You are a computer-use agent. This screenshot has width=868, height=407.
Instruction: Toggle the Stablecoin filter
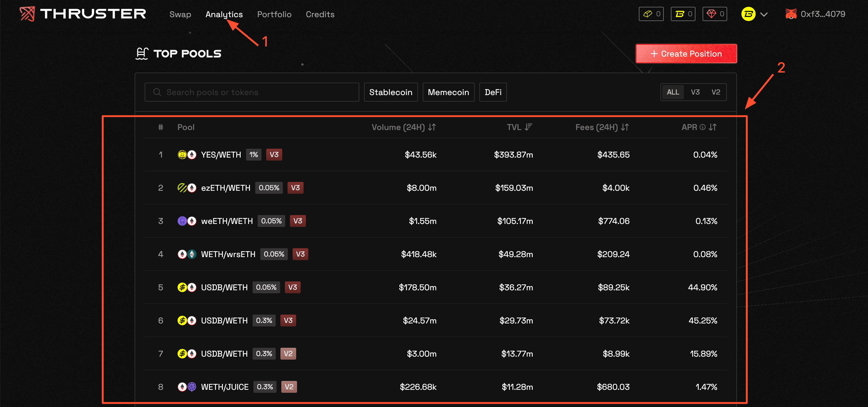pos(391,92)
